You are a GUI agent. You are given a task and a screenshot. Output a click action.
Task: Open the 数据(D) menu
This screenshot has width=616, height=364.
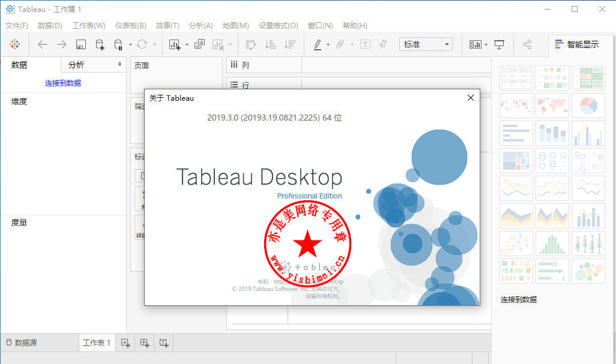50,26
